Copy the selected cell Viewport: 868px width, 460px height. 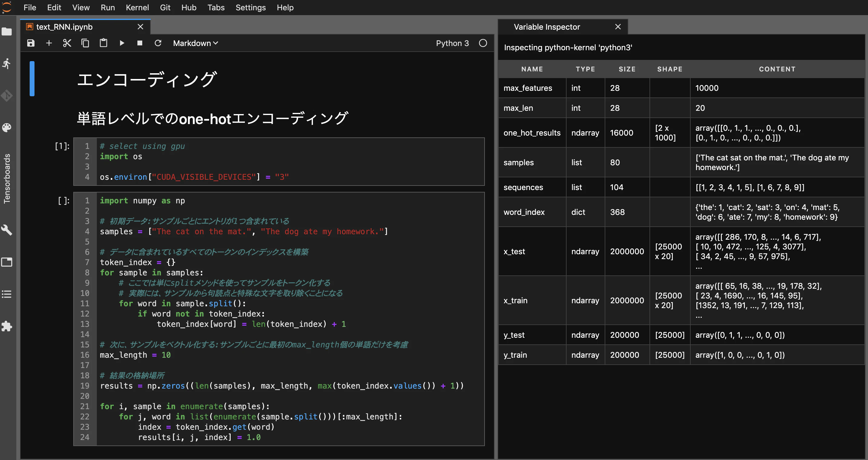(85, 43)
